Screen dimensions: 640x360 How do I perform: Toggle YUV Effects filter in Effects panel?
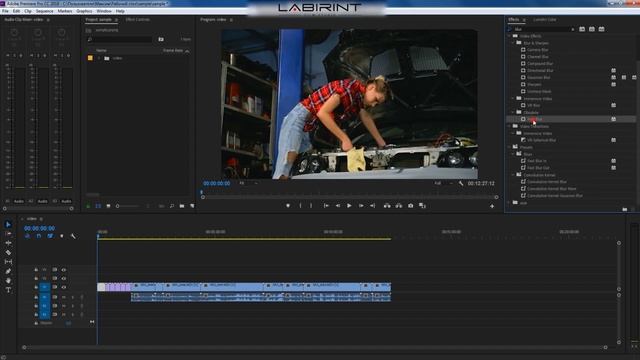pyautogui.click(x=602, y=29)
